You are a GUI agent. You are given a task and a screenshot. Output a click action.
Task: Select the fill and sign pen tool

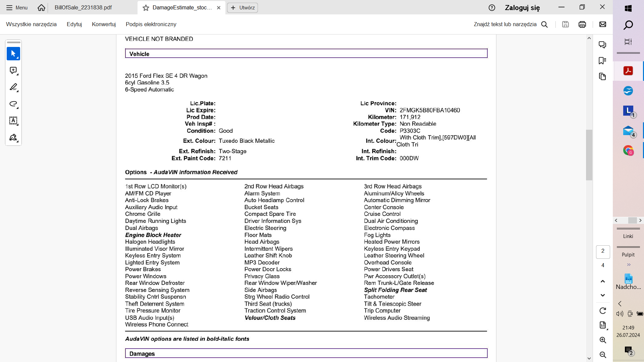pyautogui.click(x=13, y=137)
